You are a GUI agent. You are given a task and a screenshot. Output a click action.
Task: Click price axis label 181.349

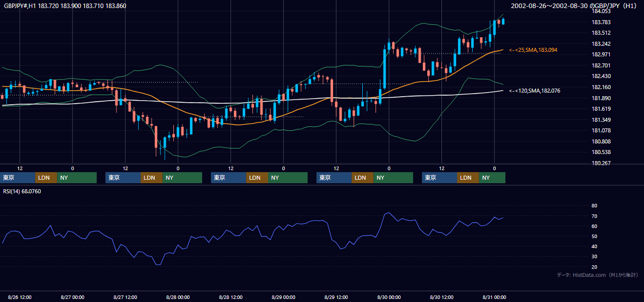601,120
